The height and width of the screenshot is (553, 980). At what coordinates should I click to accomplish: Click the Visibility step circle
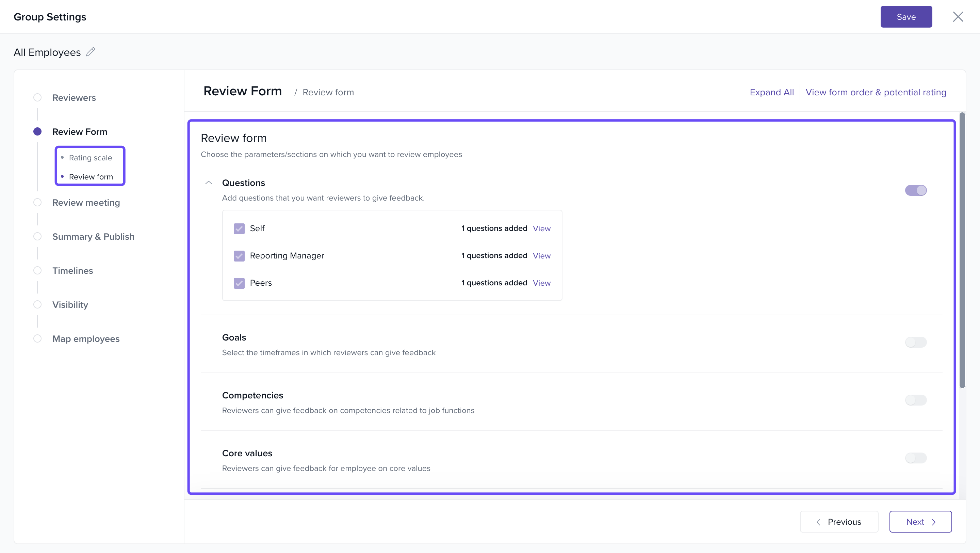37,304
